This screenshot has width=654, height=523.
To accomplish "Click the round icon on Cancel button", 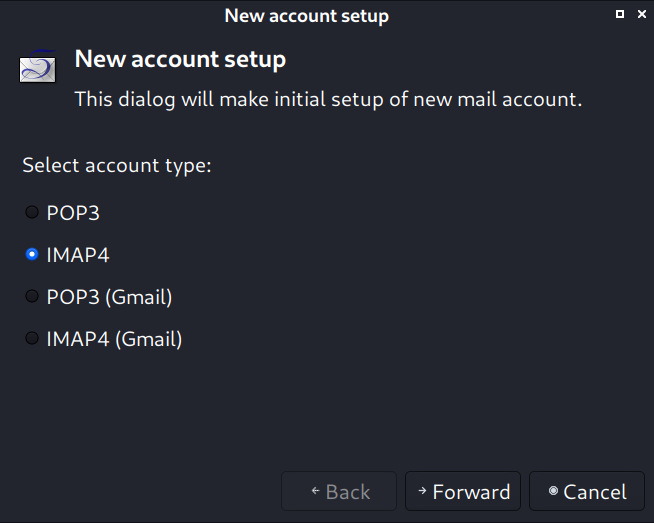I will click(x=553, y=491).
